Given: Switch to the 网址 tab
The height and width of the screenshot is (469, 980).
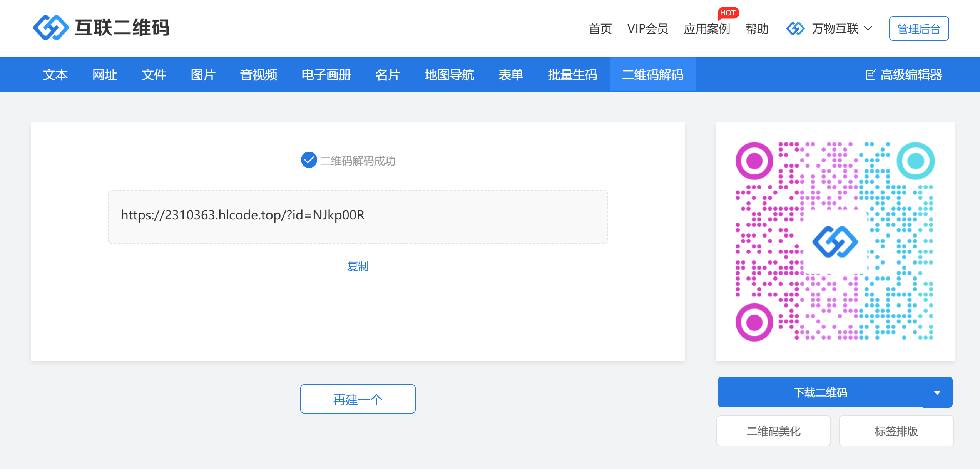Looking at the screenshot, I should coord(104,75).
